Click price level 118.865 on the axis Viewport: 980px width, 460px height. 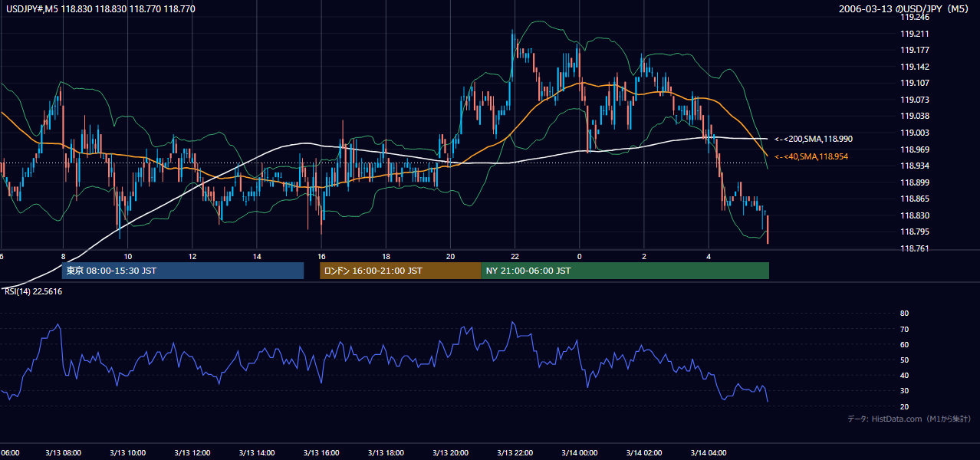click(915, 199)
